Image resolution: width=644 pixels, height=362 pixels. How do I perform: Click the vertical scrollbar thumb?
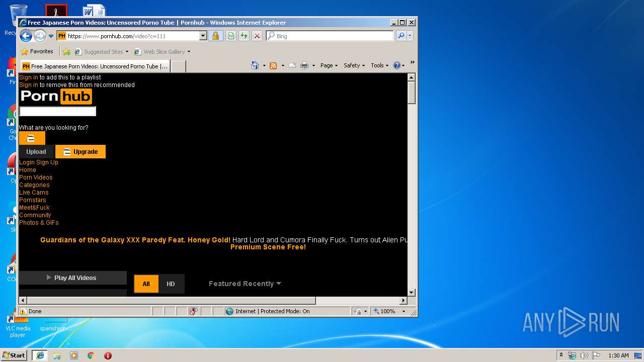coord(412,93)
